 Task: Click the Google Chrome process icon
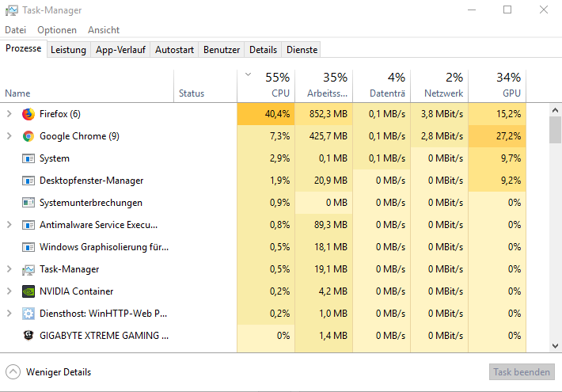tap(28, 136)
